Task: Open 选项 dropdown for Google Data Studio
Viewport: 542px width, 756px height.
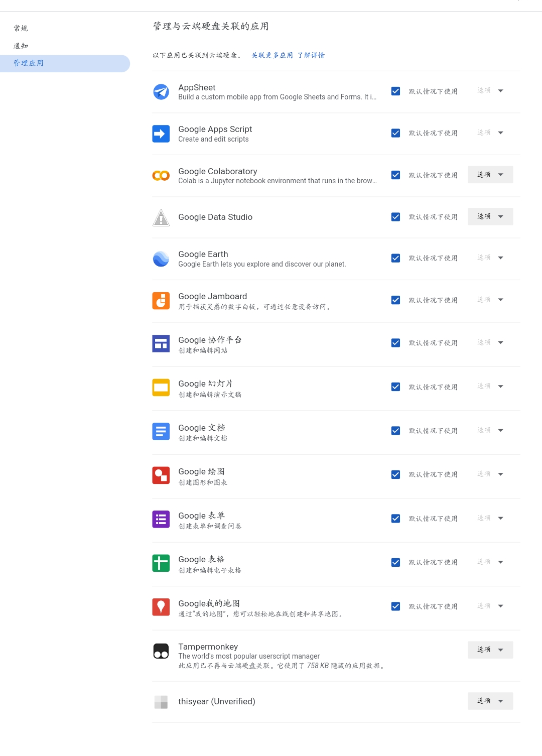Action: [490, 216]
